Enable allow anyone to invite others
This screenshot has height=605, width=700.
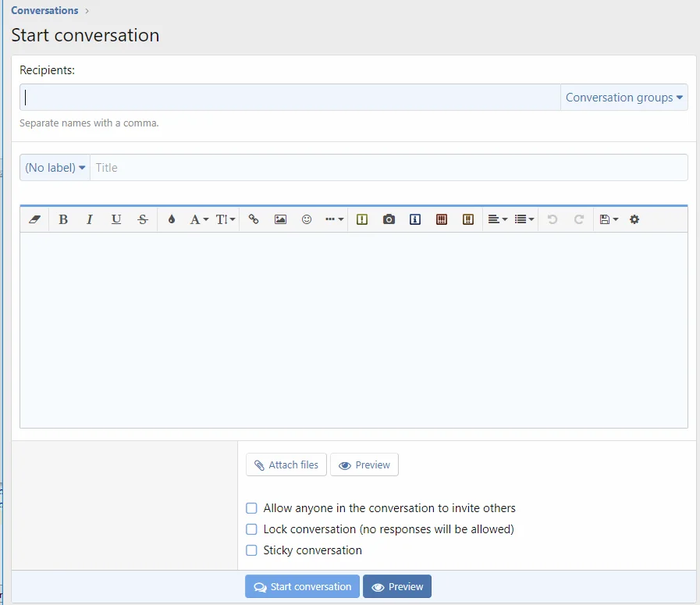[251, 508]
